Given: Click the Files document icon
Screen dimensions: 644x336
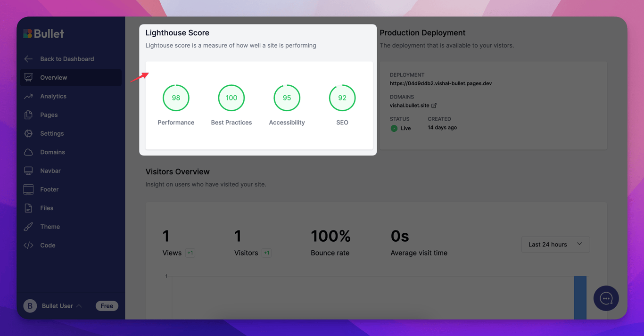Looking at the screenshot, I should 28,208.
